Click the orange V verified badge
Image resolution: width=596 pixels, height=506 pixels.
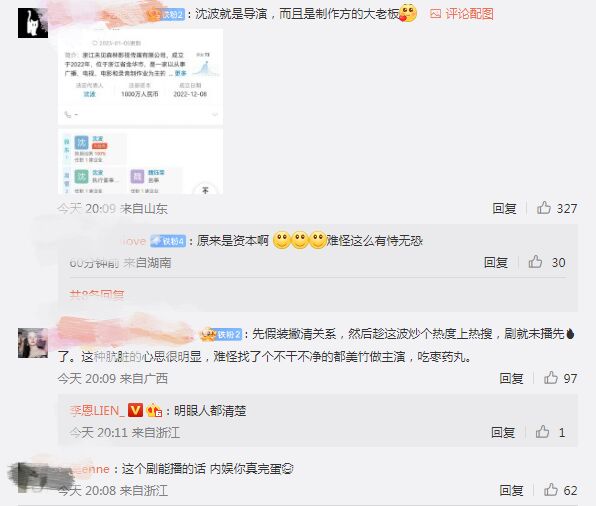click(x=135, y=410)
